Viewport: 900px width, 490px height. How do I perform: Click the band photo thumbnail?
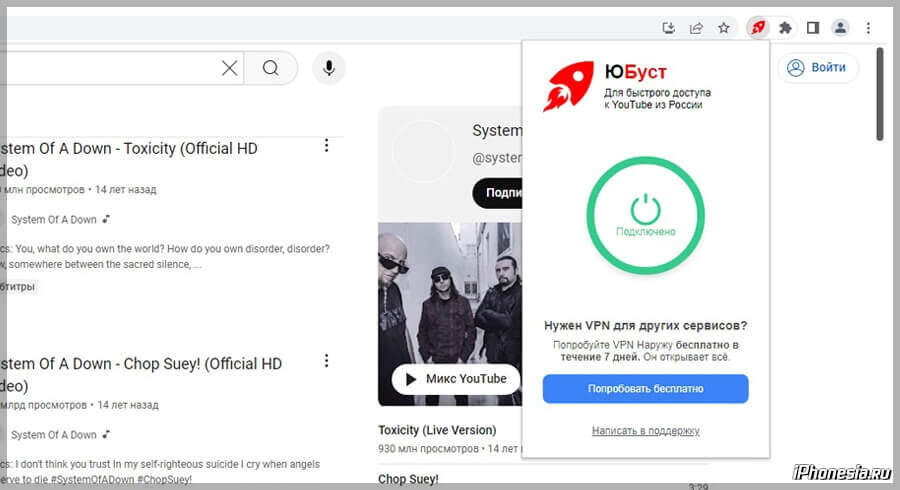[x=450, y=314]
